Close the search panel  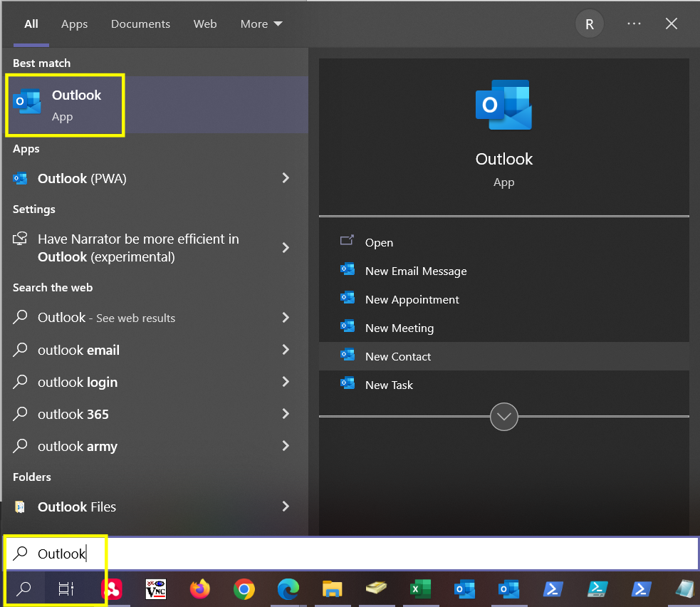point(672,24)
